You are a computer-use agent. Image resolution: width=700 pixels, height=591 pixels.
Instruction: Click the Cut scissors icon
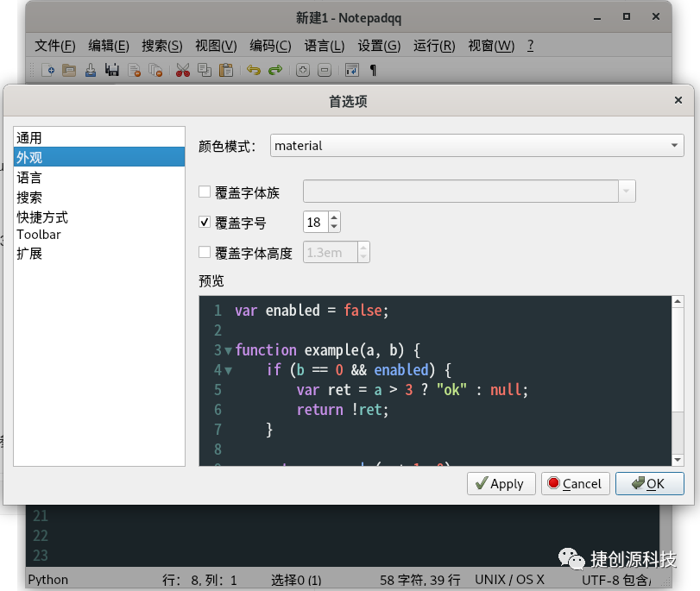pos(183,70)
